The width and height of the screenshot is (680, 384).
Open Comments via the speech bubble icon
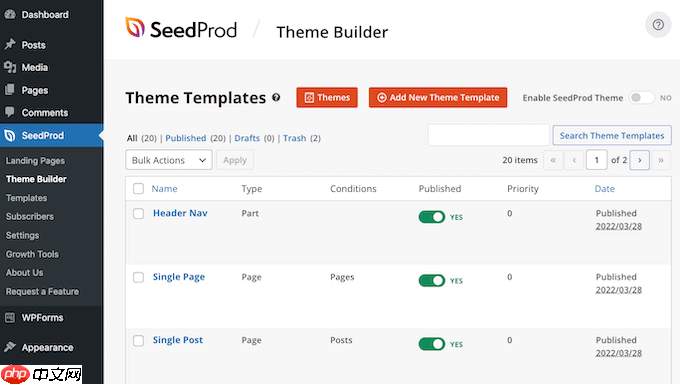[x=10, y=112]
